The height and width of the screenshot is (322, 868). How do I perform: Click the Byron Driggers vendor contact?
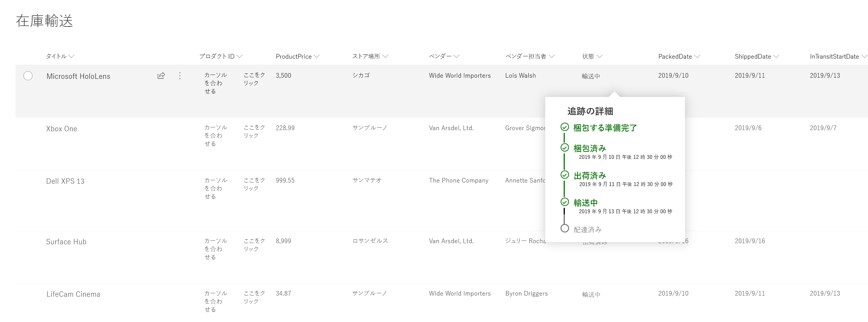pos(526,293)
